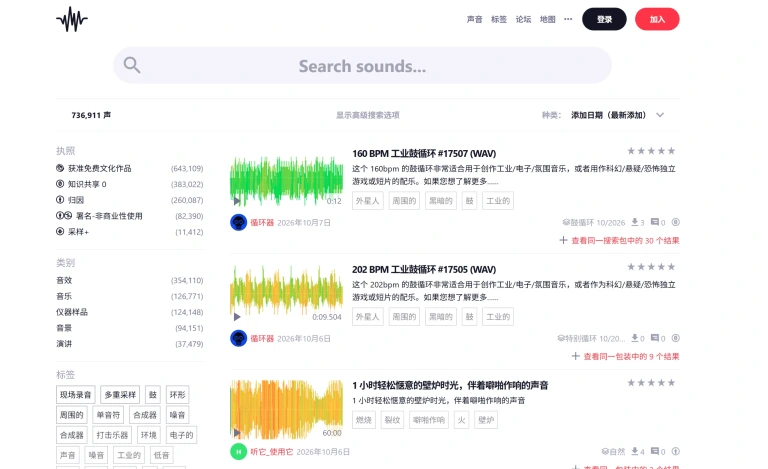768x469 pixels.
Task: Open the three-dot more menu
Action: 568,19
